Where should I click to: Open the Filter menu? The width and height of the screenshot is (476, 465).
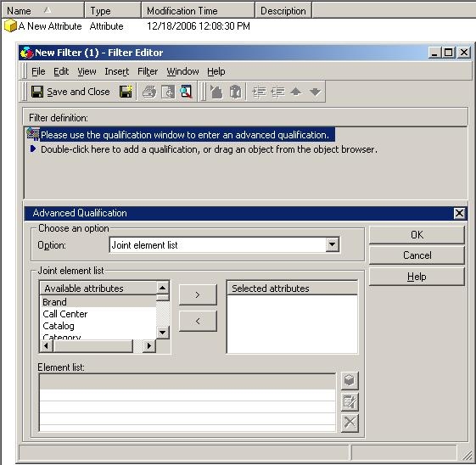148,71
